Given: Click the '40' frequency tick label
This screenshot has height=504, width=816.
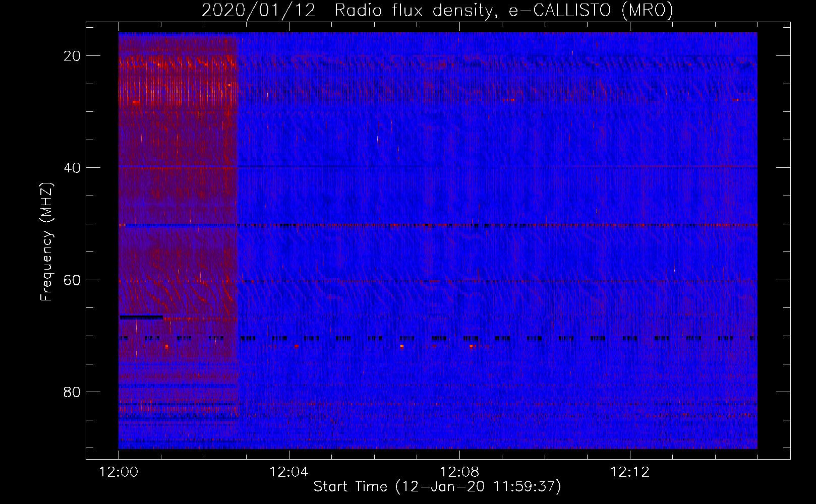Looking at the screenshot, I should (x=73, y=168).
